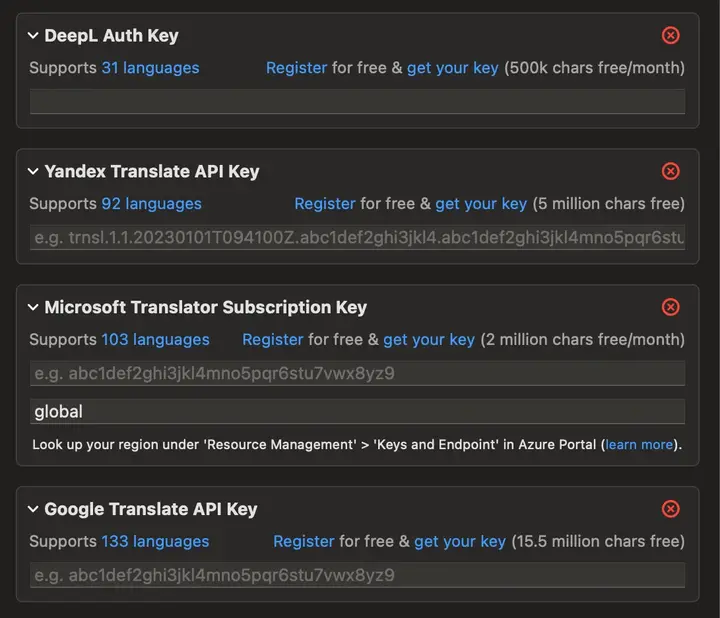The width and height of the screenshot is (720, 618).
Task: Focus the DeepL Auth Key input field
Action: pos(358,101)
